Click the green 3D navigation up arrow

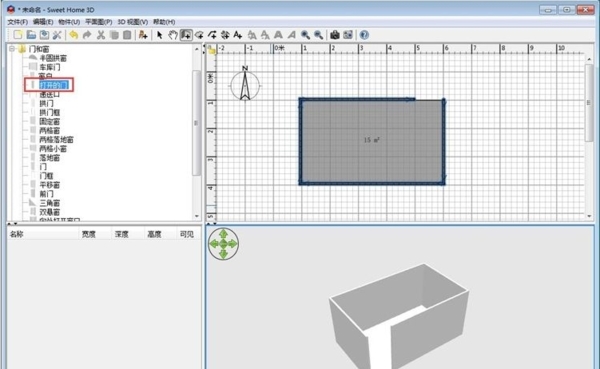coord(223,234)
